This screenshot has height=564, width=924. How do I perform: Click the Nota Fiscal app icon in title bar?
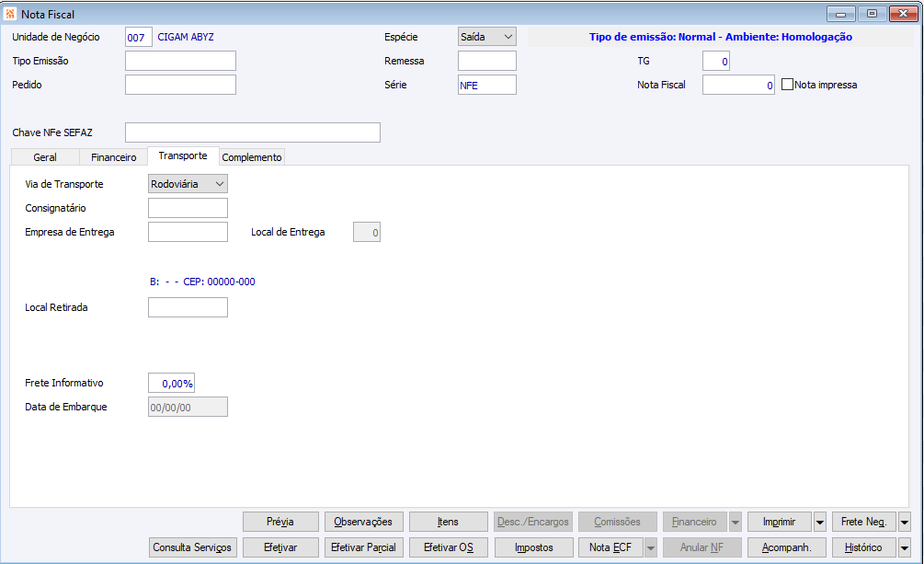pos(9,14)
